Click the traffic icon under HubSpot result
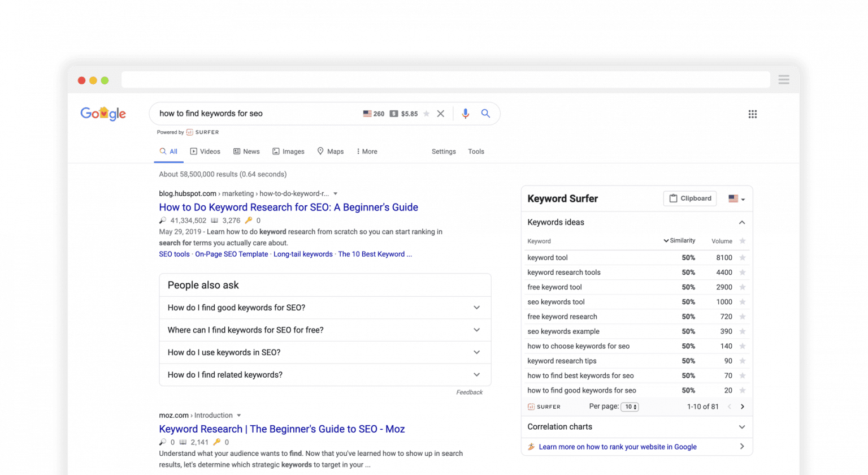Image resolution: width=868 pixels, height=475 pixels. point(163,221)
